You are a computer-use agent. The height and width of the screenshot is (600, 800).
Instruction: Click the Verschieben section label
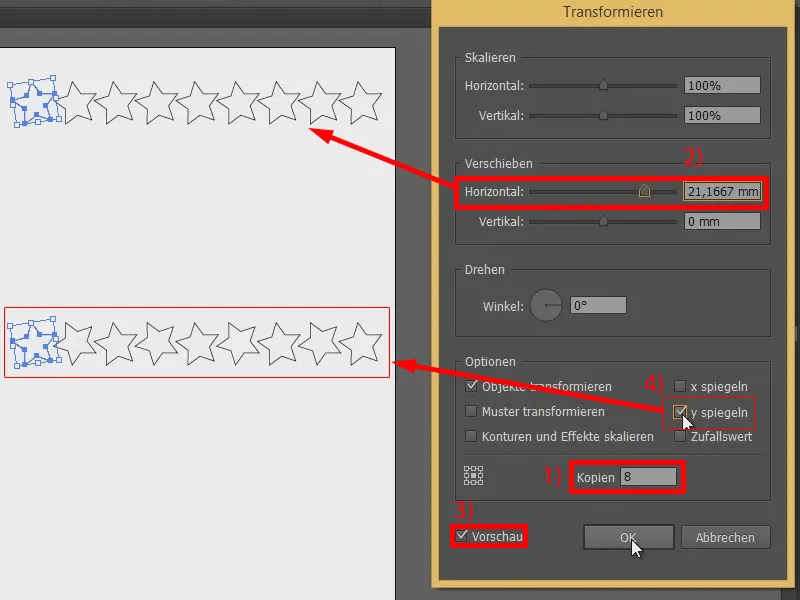[498, 164]
